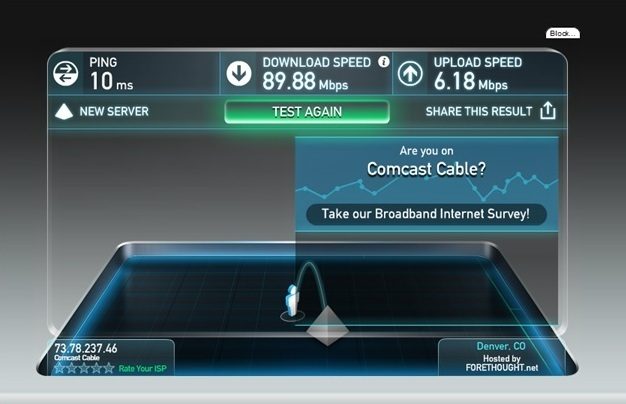
Task: Give the ISP a three star rating
Action: tap(84, 368)
